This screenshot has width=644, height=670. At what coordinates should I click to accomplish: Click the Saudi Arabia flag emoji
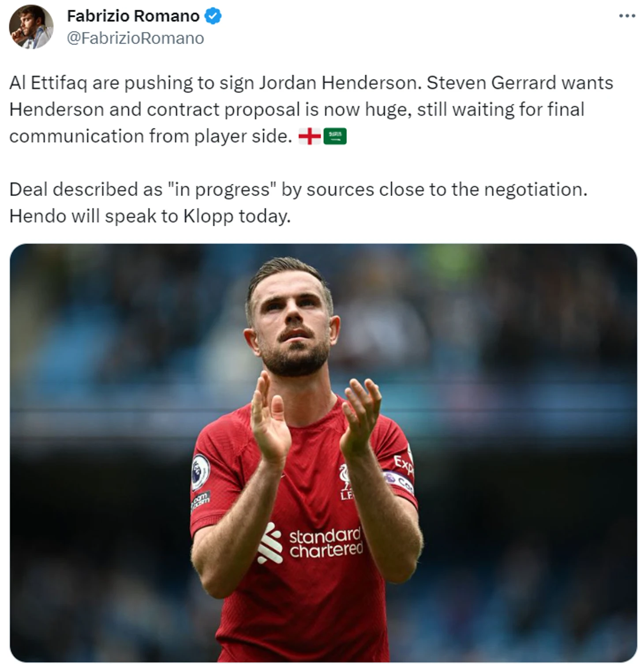335,136
